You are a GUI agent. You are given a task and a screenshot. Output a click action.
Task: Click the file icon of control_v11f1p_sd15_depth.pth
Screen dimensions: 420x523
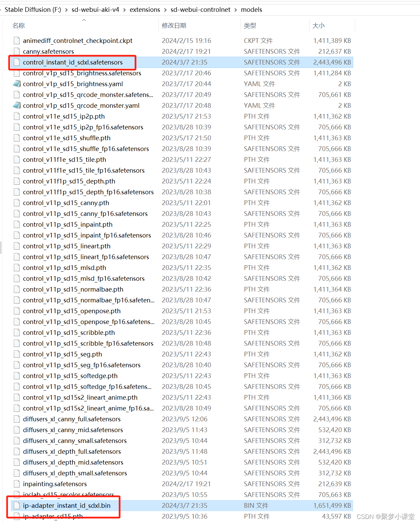point(17,181)
